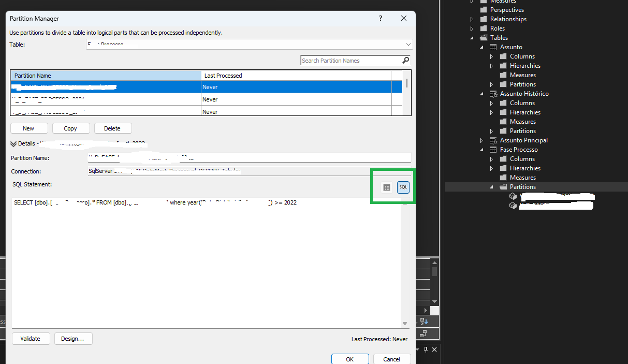628x364 pixels.
Task: Select Hierarchies under Assunto
Action: click(x=525, y=66)
